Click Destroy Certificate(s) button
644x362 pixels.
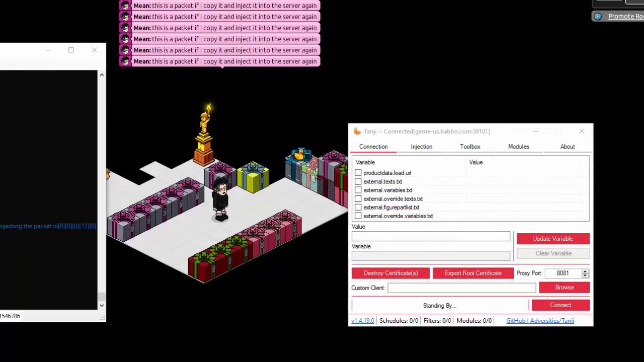click(x=390, y=273)
